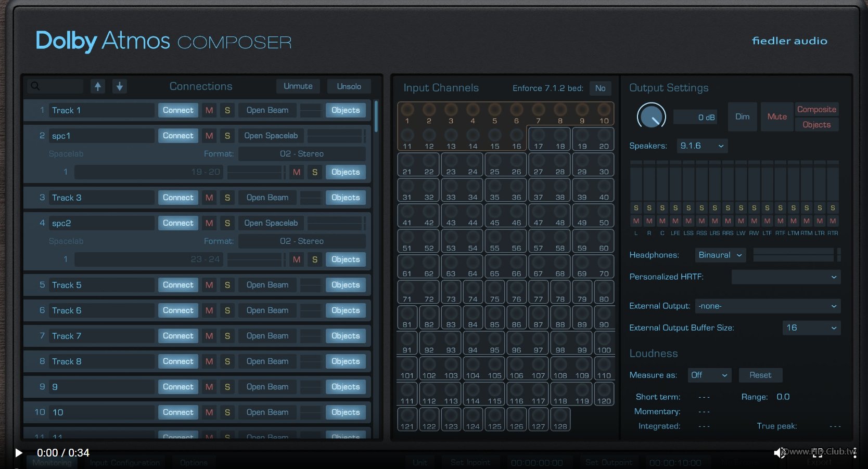
Task: Solo the RTR speaker channel
Action: 833,208
